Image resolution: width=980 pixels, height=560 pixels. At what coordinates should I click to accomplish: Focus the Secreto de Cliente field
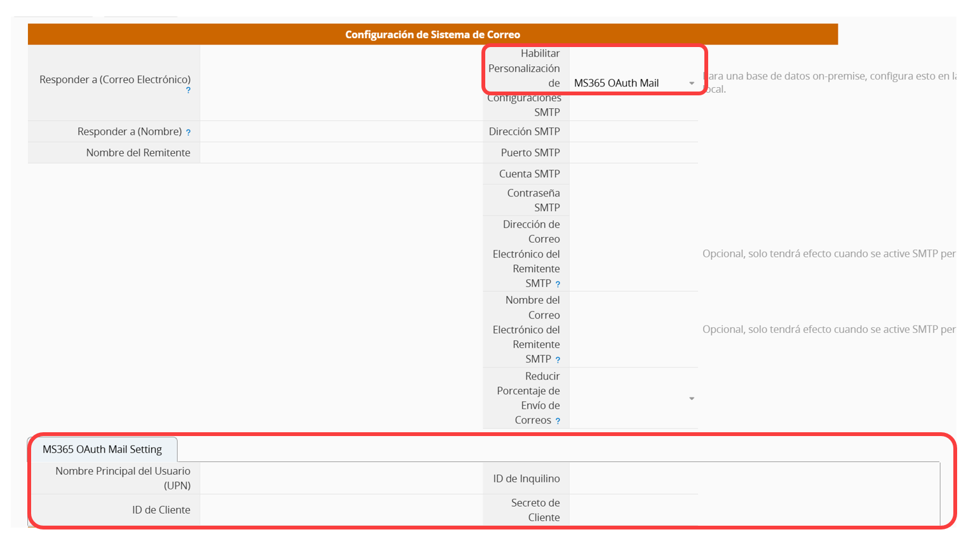pos(633,510)
